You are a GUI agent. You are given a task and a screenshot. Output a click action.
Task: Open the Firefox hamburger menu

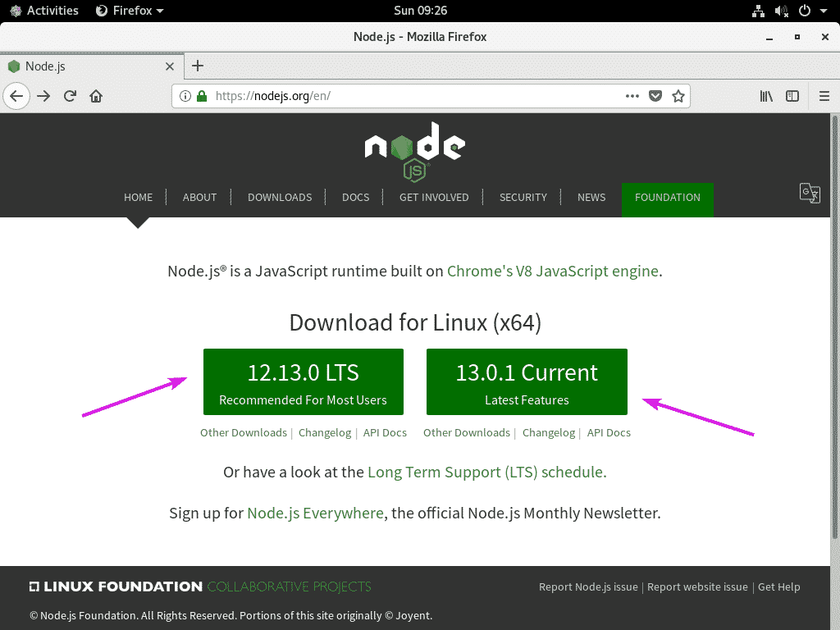(x=824, y=97)
